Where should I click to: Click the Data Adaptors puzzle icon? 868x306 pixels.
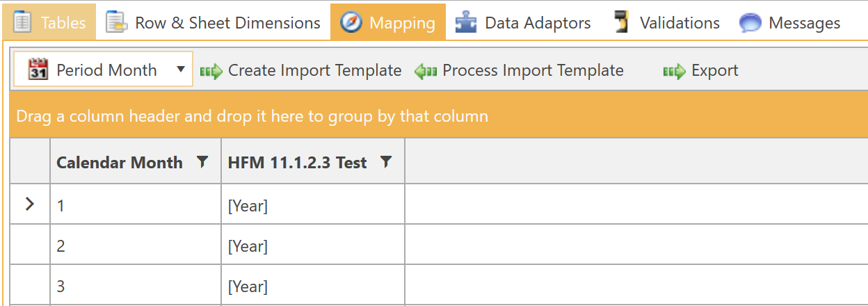[466, 23]
